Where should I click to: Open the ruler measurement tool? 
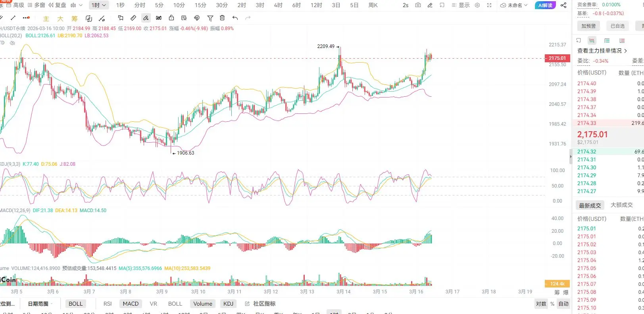coord(133,18)
